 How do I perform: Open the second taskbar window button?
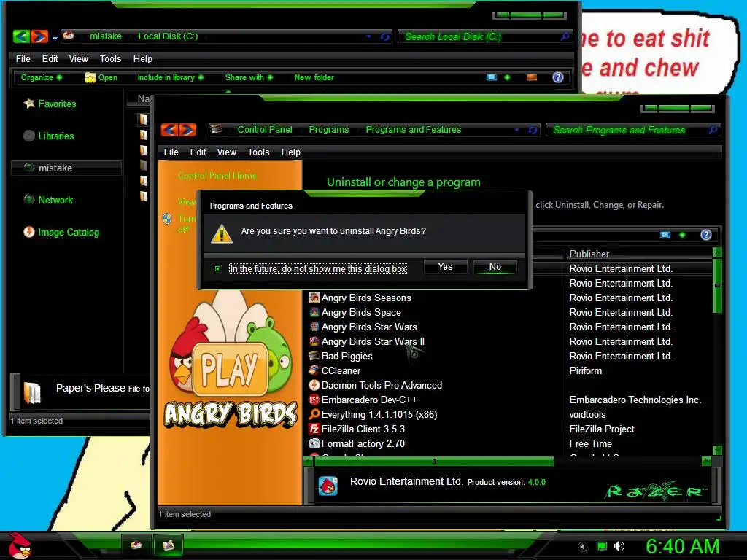click(x=169, y=545)
